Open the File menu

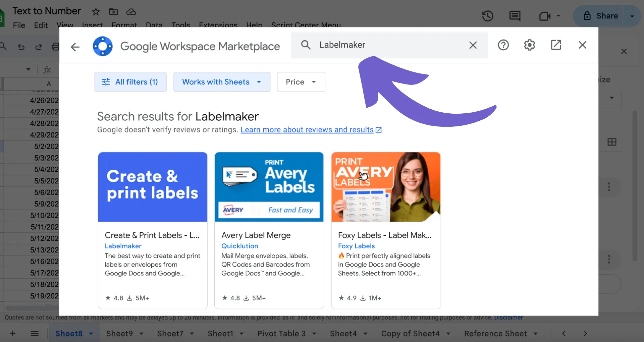coord(19,25)
